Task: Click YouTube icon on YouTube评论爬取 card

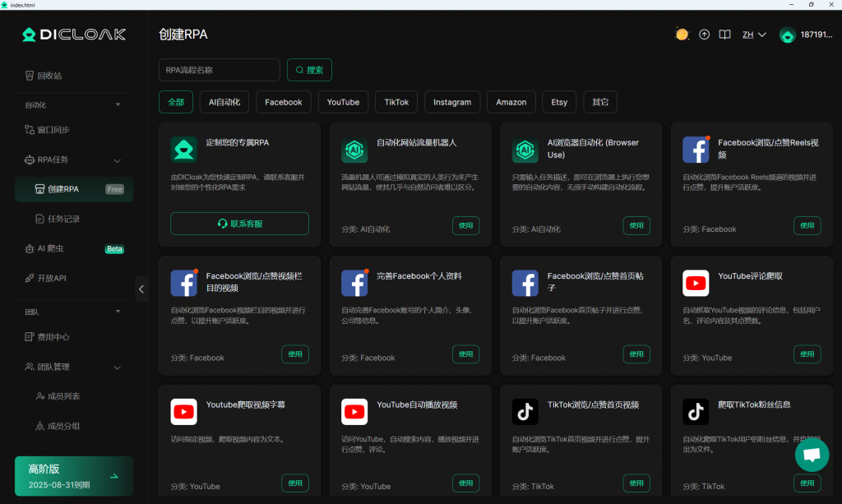Action: click(696, 283)
